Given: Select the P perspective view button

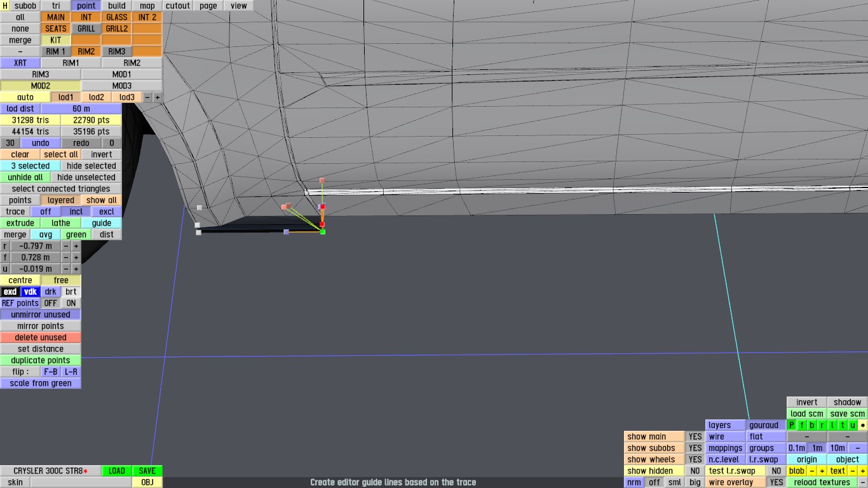Looking at the screenshot, I should tap(792, 425).
